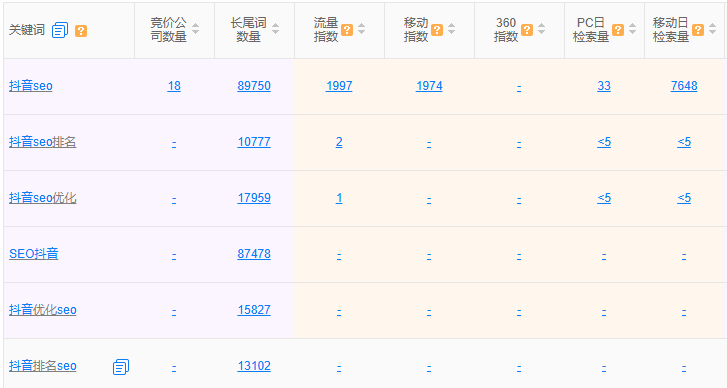Sort by 移动日检索量 using its sort arrows
Screen dimensions: 727x388
click(x=713, y=29)
